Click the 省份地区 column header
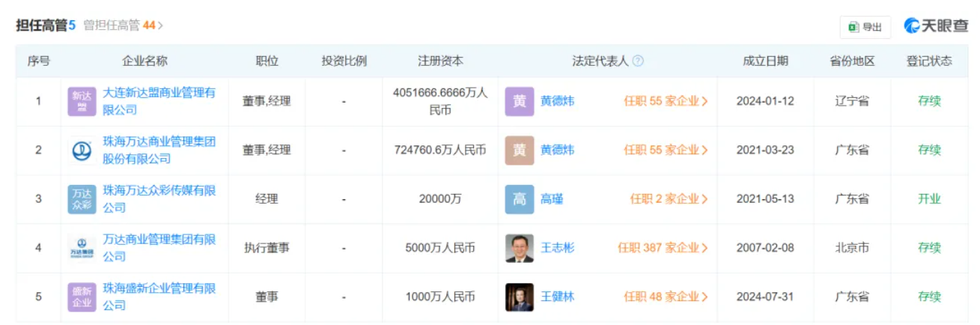980x325 pixels. [853, 61]
